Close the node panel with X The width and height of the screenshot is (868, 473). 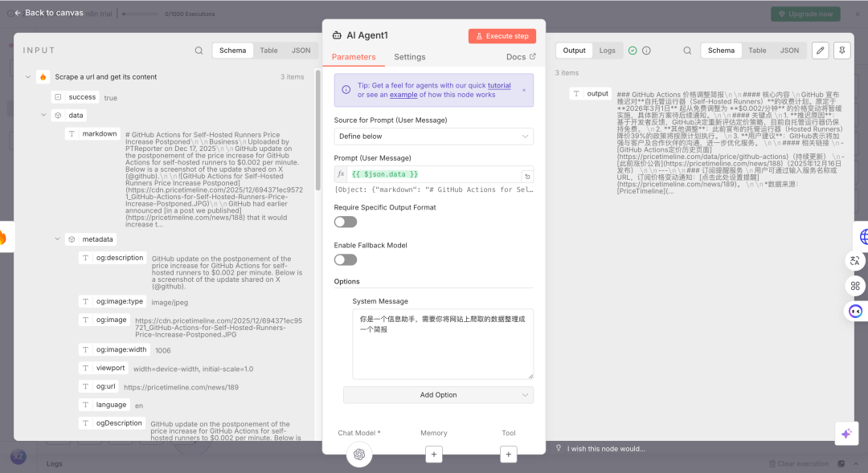(x=858, y=14)
